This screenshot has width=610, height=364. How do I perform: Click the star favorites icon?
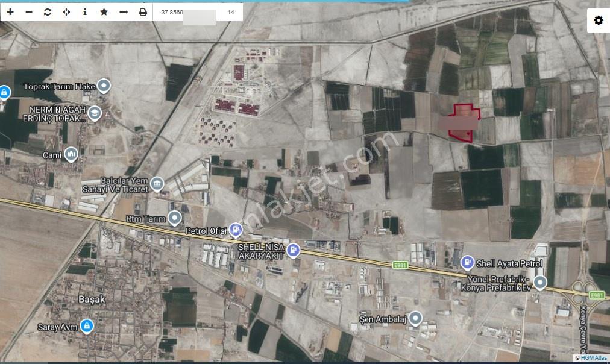(x=104, y=12)
